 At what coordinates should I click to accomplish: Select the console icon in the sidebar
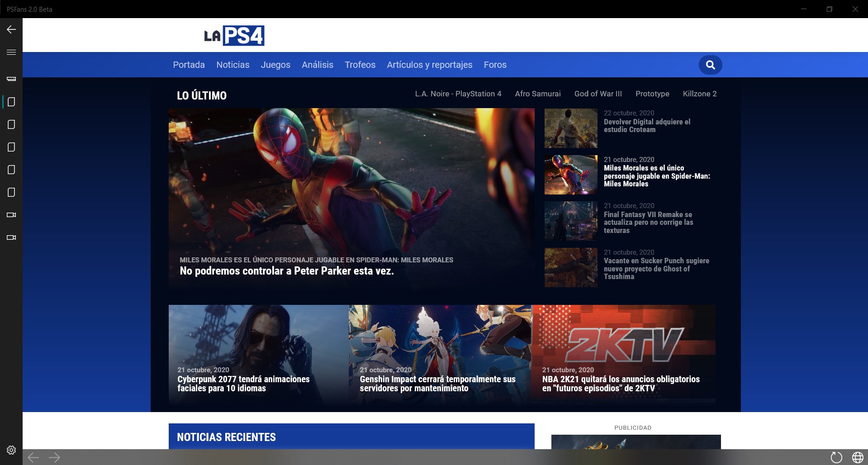11,79
